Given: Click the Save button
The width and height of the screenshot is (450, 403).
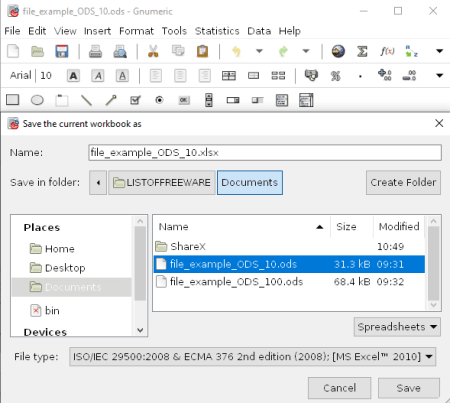Looking at the screenshot, I should coord(409,388).
